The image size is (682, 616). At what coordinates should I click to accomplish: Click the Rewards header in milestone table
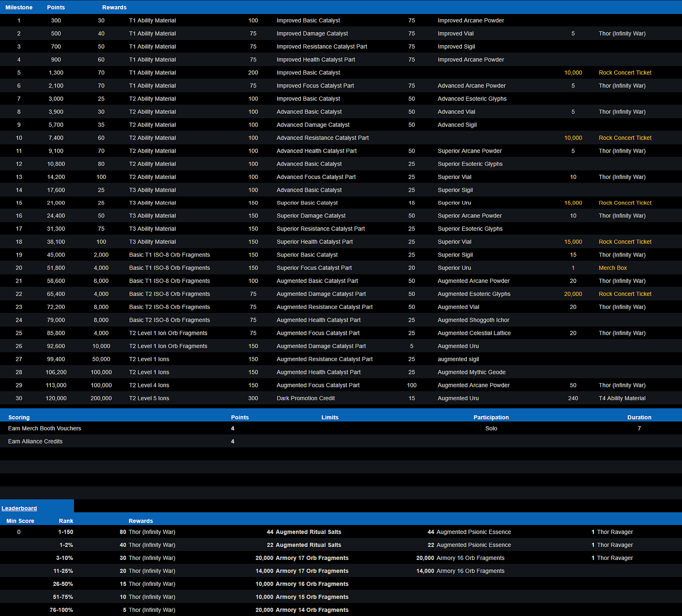pyautogui.click(x=114, y=7)
